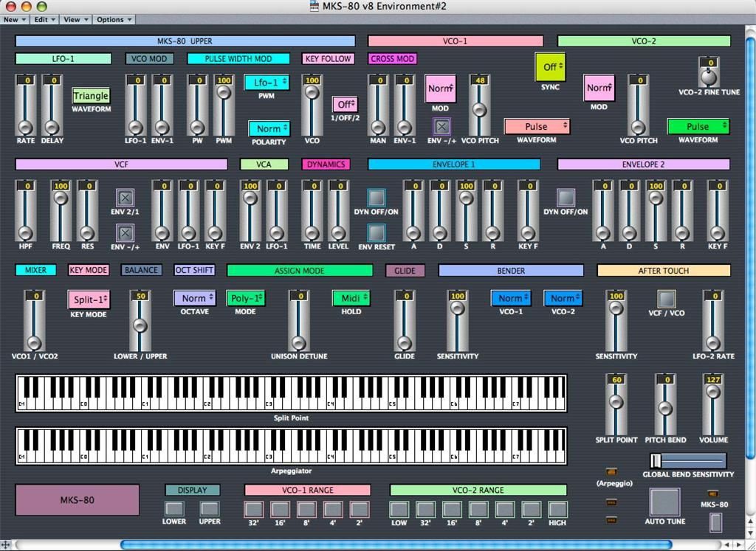Click the value 48 above VCO-1 pitch
Viewport: 756px width, 551px height.
point(479,80)
